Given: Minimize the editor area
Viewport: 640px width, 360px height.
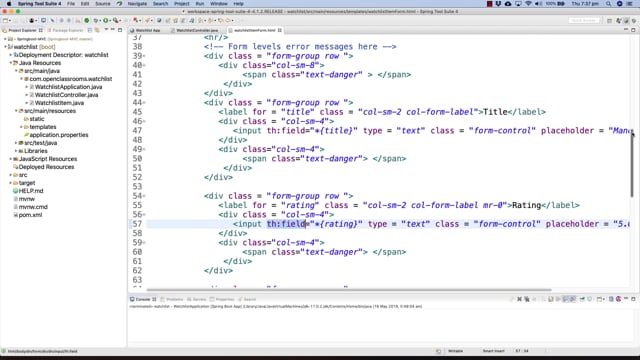Looking at the screenshot, I should 626,30.
